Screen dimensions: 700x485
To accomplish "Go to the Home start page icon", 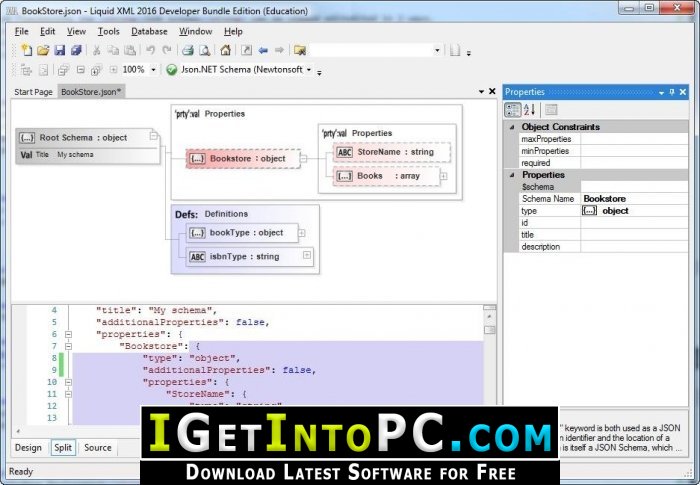I will pyautogui.click(x=225, y=50).
